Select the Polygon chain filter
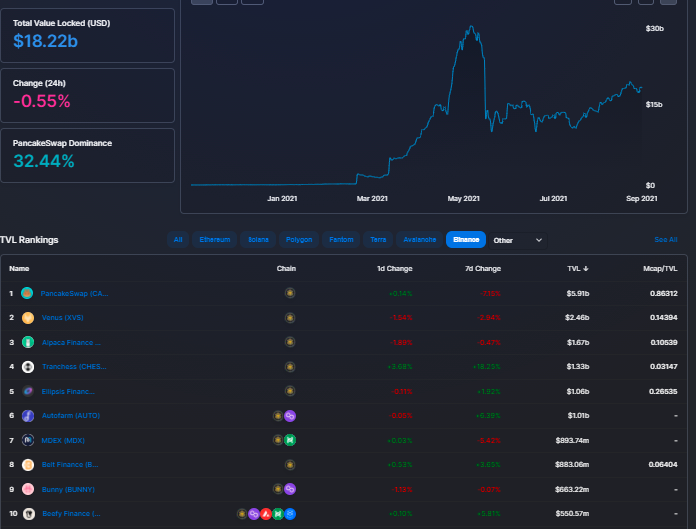 pos(299,240)
